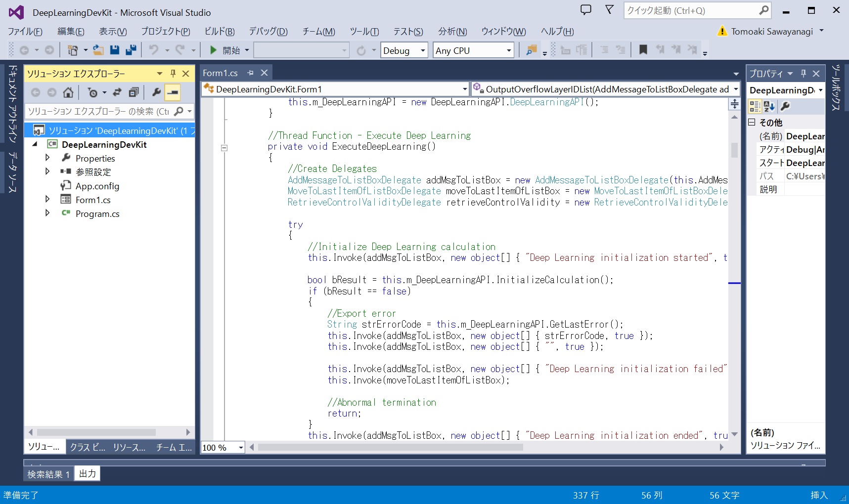Toggle Preview Selected Items button in Solution Explorer

coord(173,92)
